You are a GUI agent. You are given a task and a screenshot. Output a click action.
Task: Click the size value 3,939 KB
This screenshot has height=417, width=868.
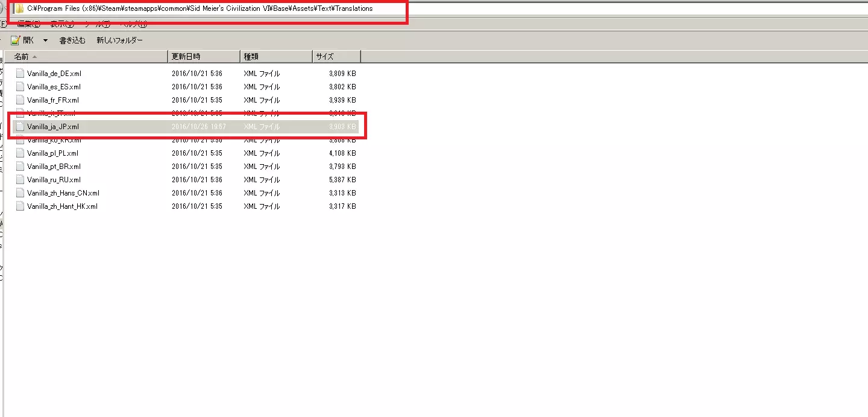[342, 100]
